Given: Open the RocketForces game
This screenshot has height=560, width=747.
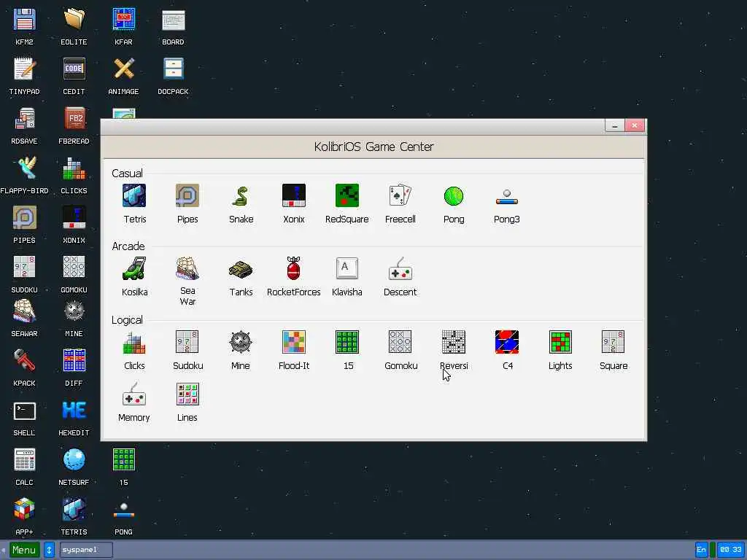Looking at the screenshot, I should (294, 268).
